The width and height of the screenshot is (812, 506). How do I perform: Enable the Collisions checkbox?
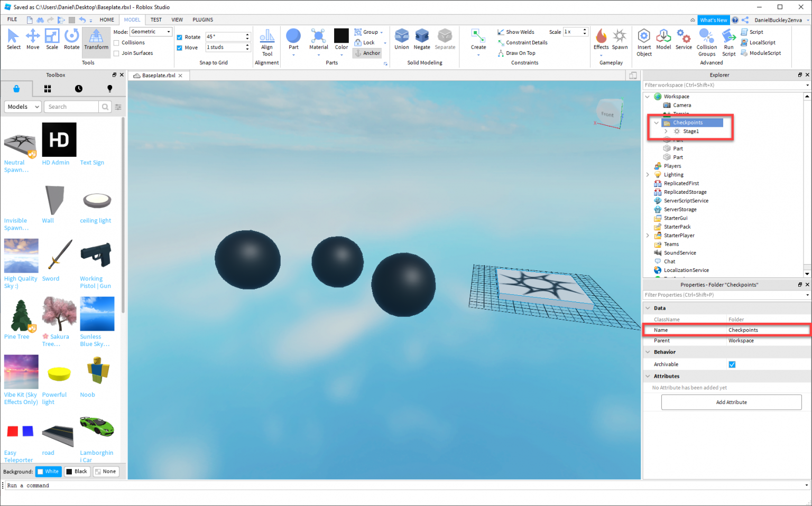[117, 42]
